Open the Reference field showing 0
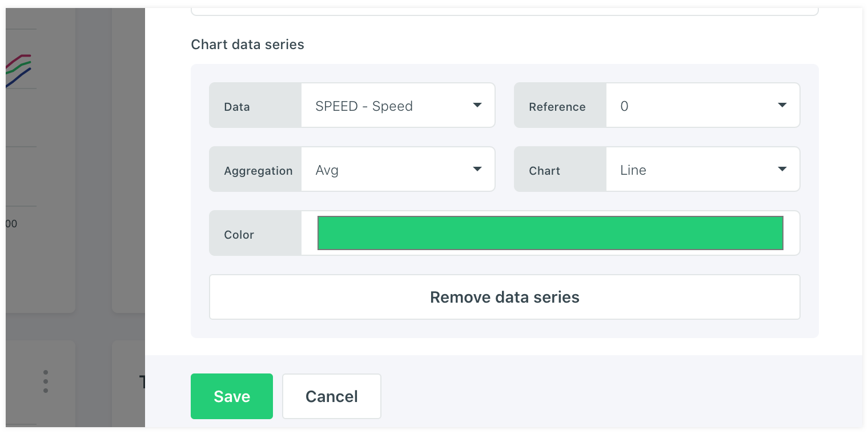The width and height of the screenshot is (868, 434). click(691, 106)
